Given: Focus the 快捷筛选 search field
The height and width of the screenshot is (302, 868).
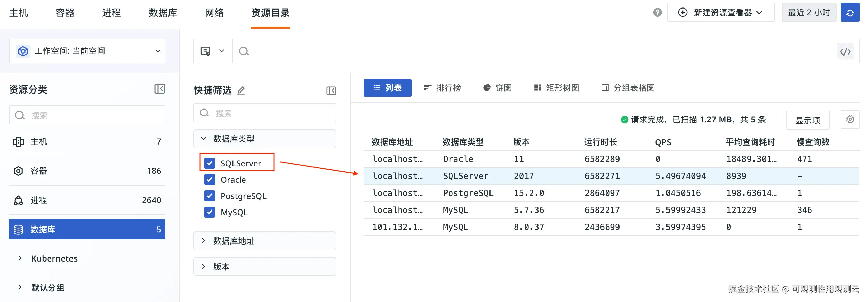Looking at the screenshot, I should (x=264, y=113).
